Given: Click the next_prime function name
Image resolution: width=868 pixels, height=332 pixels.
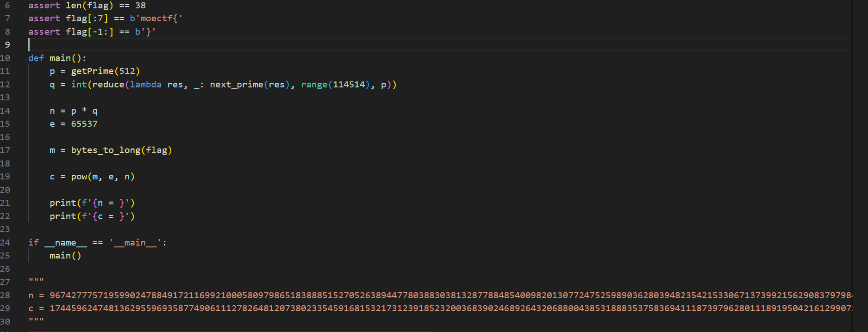Looking at the screenshot, I should coord(236,85).
